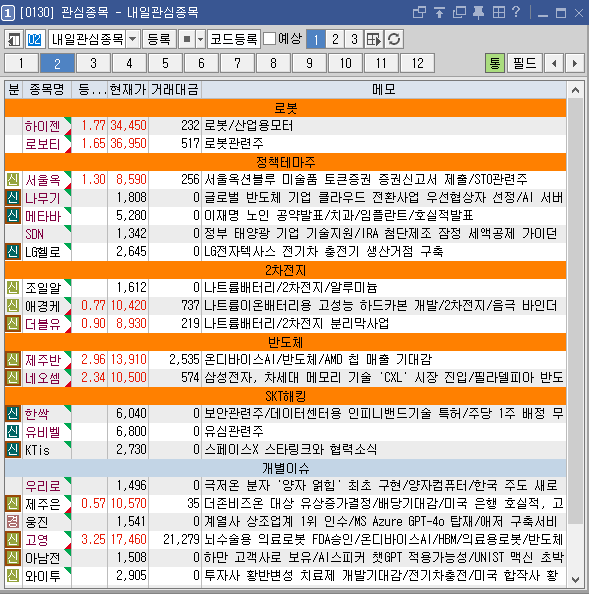Select the 유비벨 stock name
Viewport: 589px width, 594px height.
(x=42, y=431)
